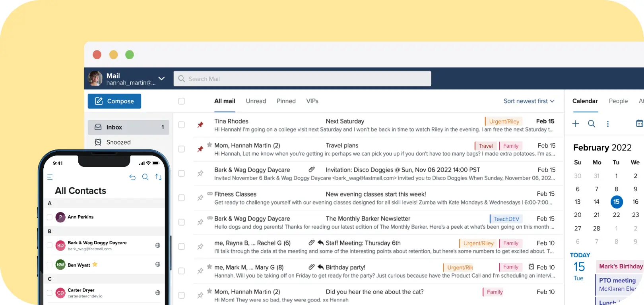Tap the sort arrows icon on phone contacts

click(x=158, y=177)
